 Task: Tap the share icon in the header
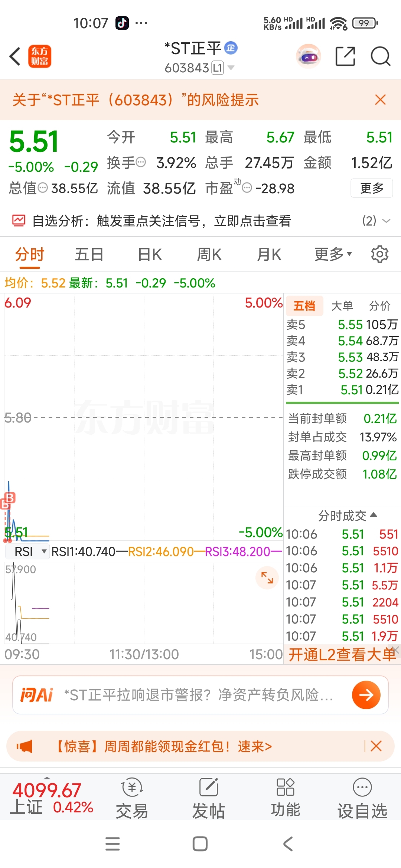click(345, 56)
